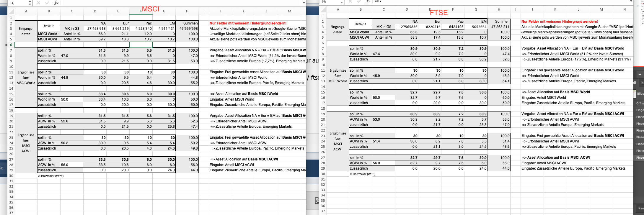The image size is (644, 215).
Task: Select row 37 header in the FTSE sheet
Action: (323, 211)
